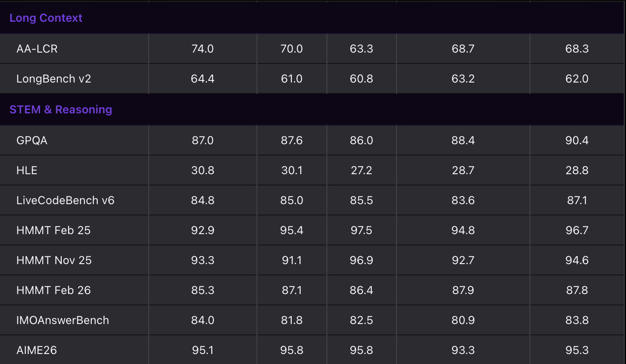
Task: Select the LongBench v2 row label
Action: pyautogui.click(x=53, y=79)
